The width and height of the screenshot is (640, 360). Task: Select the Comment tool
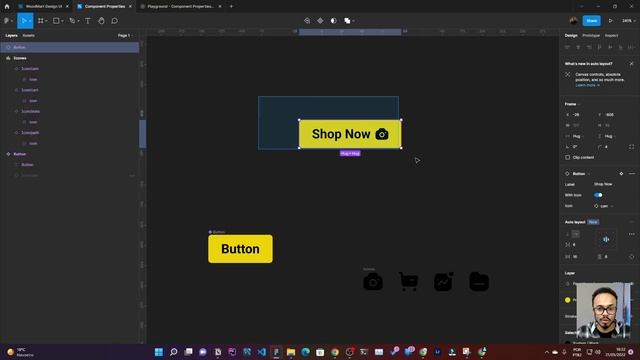click(x=115, y=21)
